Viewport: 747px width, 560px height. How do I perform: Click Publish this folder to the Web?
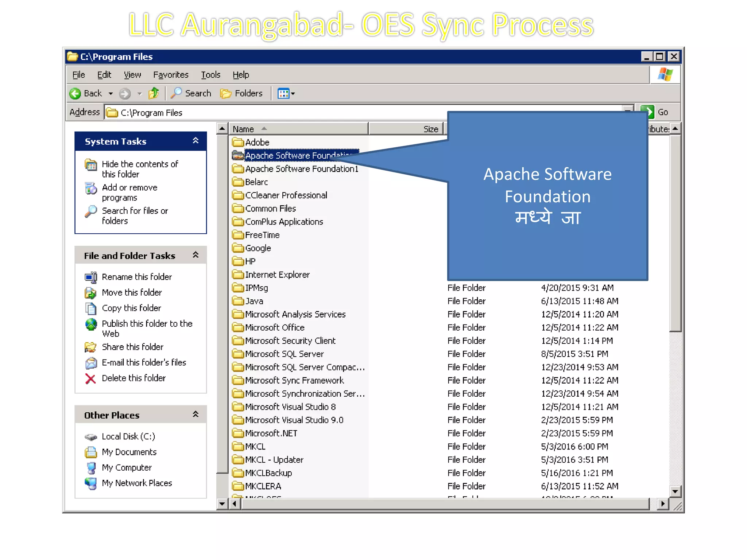point(147,328)
